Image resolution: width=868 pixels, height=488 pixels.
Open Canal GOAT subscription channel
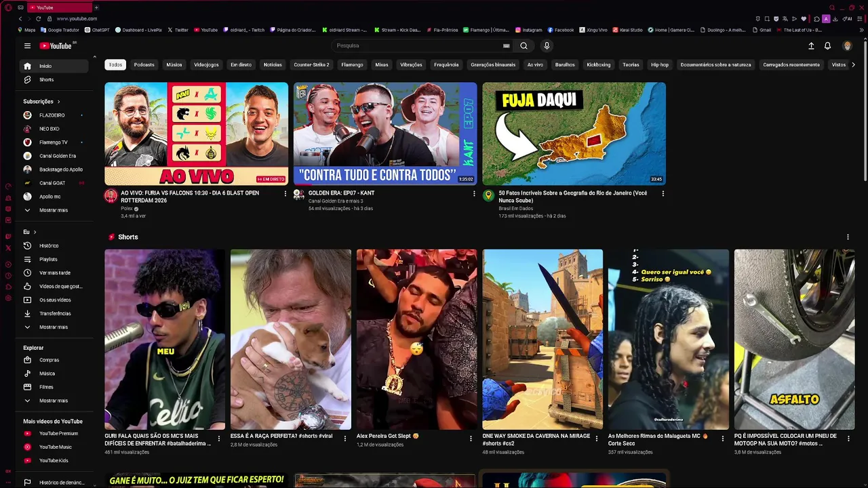pyautogui.click(x=54, y=183)
